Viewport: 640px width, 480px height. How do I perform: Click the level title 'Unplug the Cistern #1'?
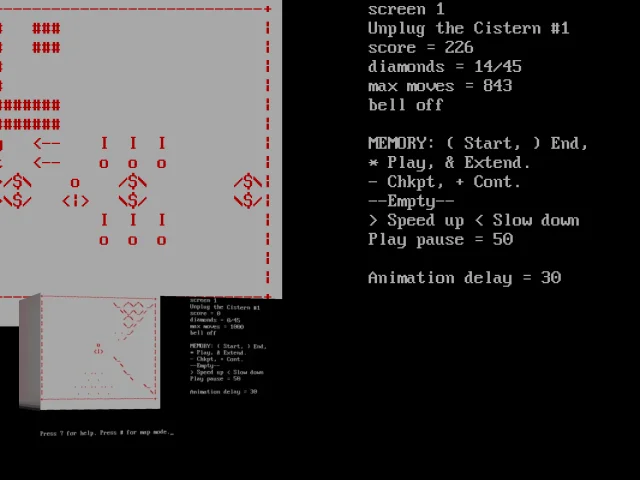(468, 29)
